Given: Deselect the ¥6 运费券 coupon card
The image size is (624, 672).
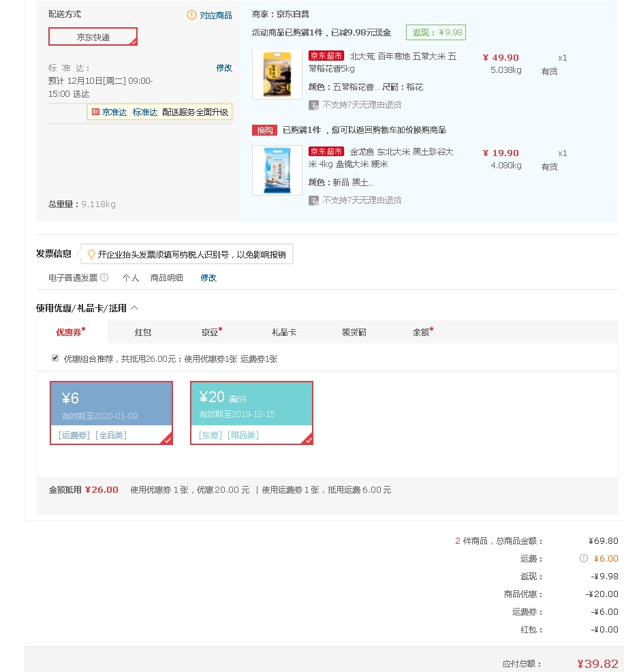Looking at the screenshot, I should 111,413.
